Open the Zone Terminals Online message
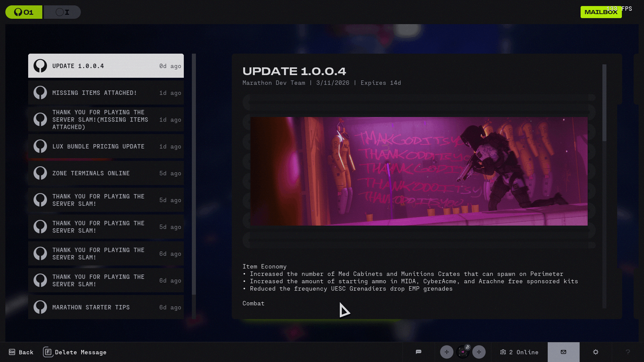 pos(106,173)
